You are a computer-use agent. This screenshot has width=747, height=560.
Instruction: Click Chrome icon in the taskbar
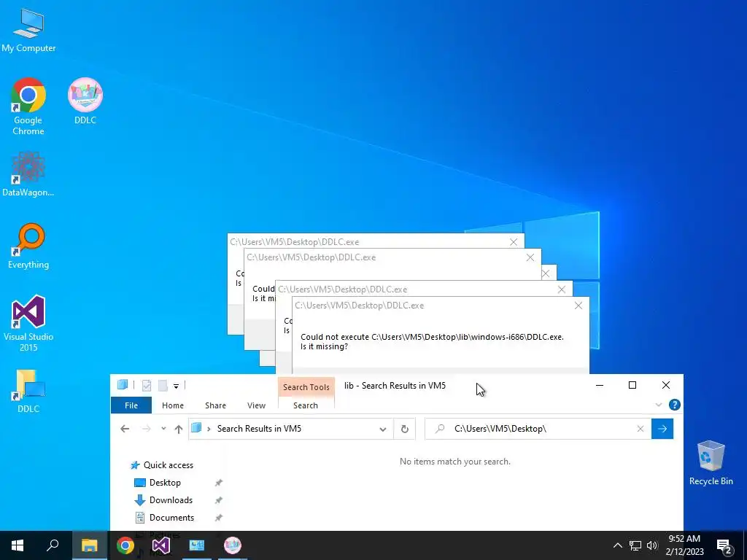coord(125,545)
